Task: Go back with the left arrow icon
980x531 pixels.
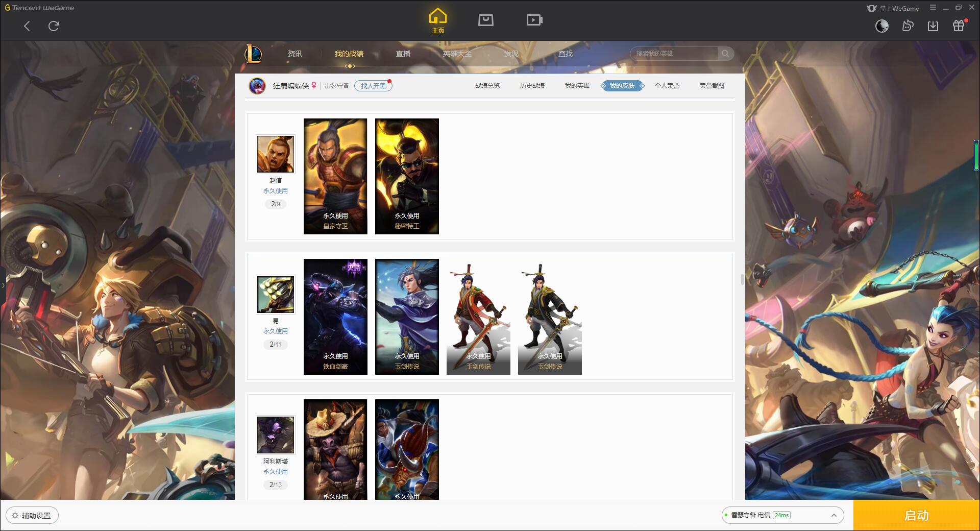Action: click(27, 26)
